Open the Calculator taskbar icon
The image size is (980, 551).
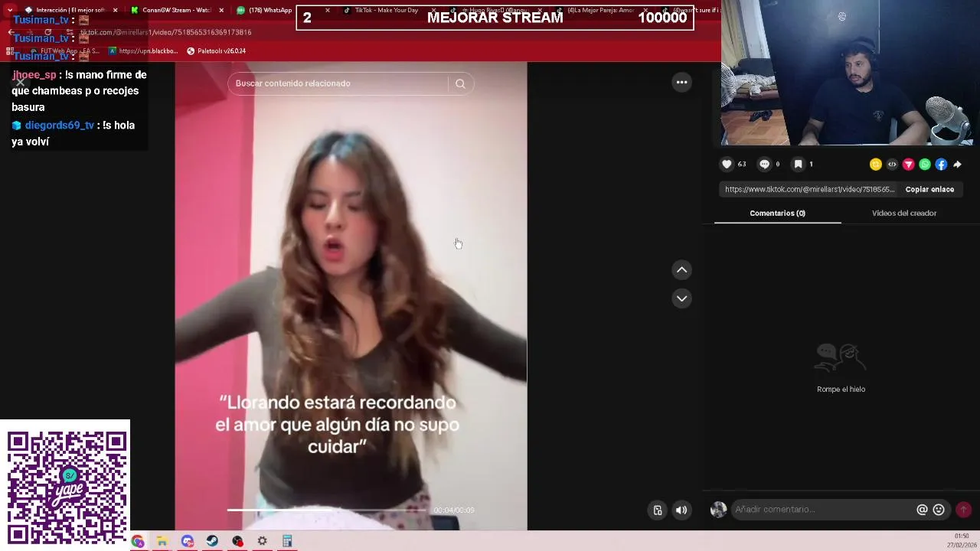tap(287, 541)
